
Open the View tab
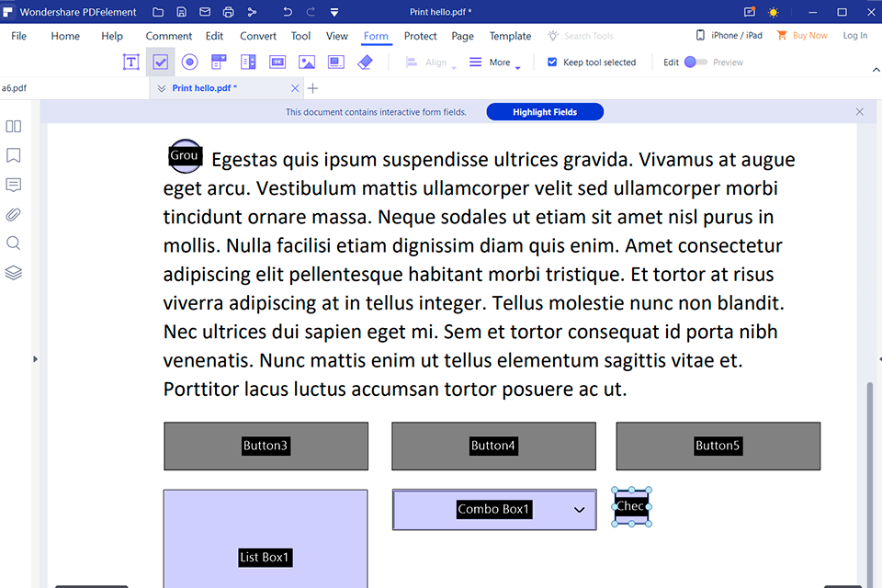[337, 36]
